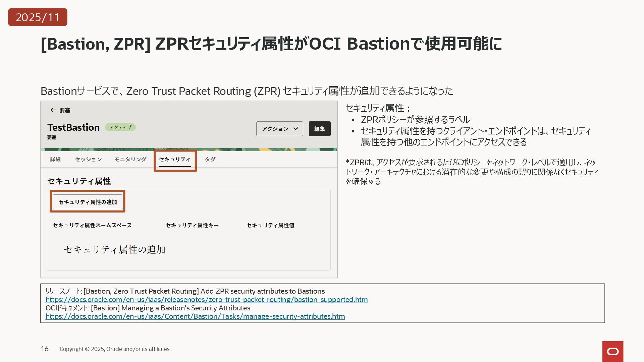Go to the タグ tab
644x362 pixels.
tap(210, 159)
